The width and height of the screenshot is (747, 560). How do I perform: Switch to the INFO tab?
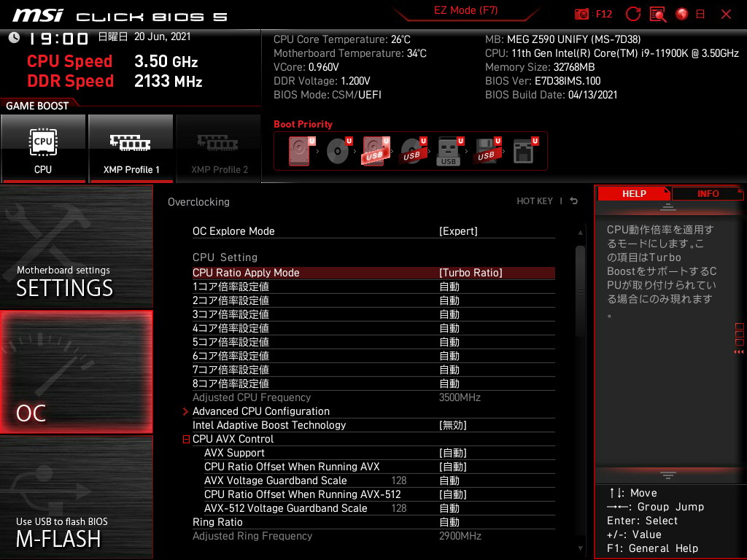tap(708, 193)
